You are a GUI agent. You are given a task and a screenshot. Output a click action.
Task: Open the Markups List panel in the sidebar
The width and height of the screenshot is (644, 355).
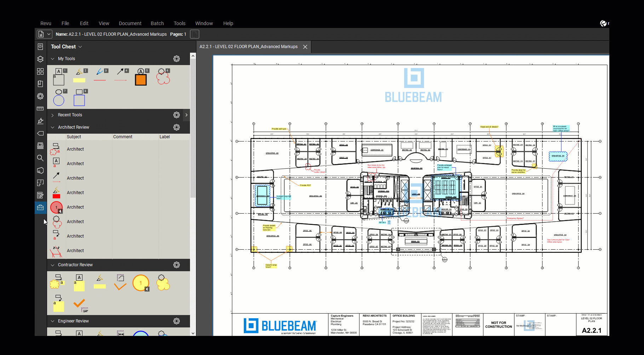point(40,195)
